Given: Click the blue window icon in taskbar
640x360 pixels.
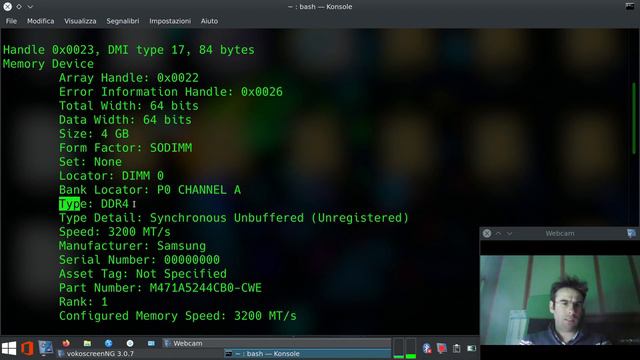Looking at the screenshot, I should click(151, 343).
